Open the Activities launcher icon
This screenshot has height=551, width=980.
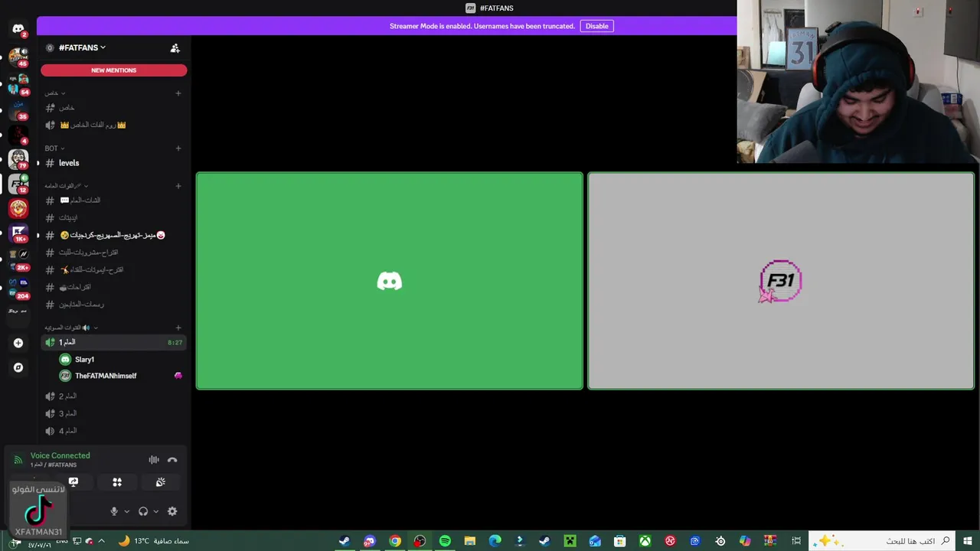(x=117, y=482)
